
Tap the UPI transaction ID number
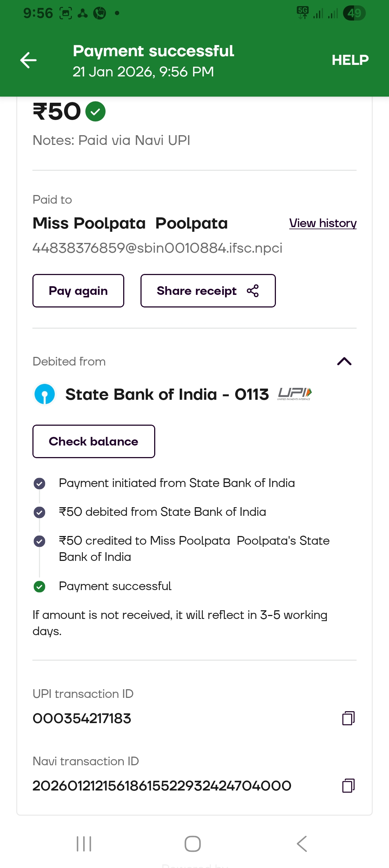click(82, 718)
